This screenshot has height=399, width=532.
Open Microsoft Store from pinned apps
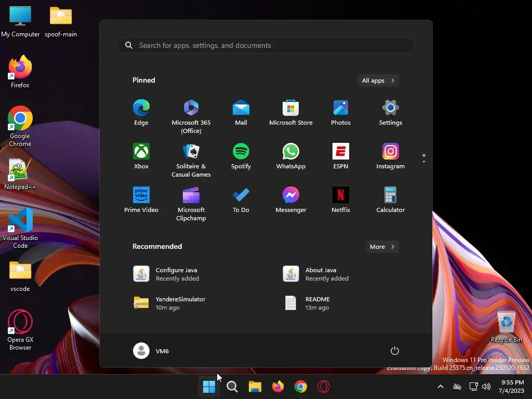[291, 113]
